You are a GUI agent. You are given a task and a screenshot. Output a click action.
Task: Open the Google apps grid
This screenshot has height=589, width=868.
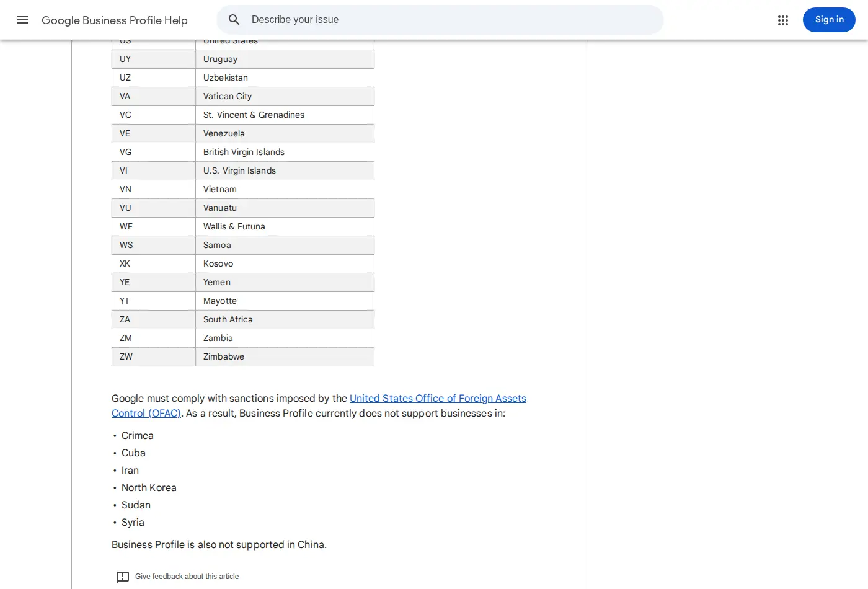point(783,20)
